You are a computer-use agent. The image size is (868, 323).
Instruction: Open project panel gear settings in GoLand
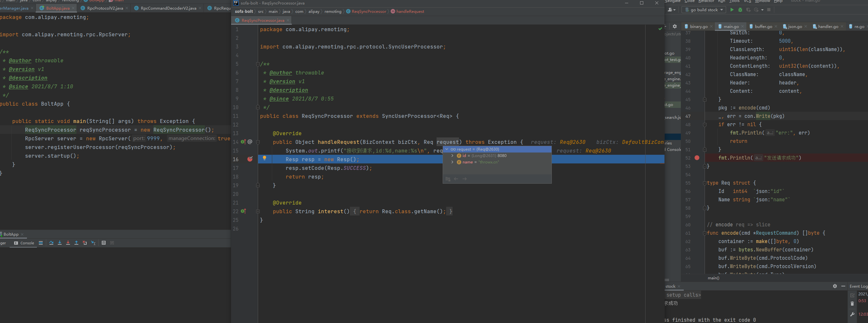674,26
